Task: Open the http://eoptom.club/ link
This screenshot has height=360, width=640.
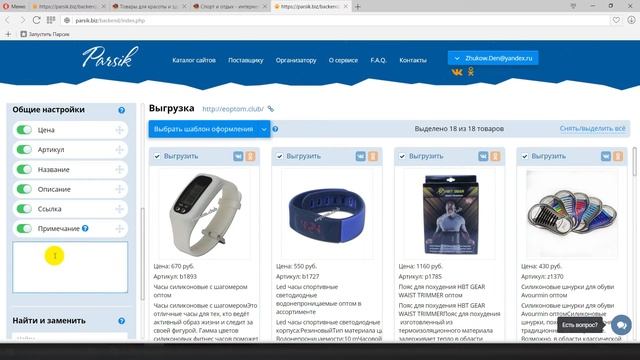Action: coord(233,109)
